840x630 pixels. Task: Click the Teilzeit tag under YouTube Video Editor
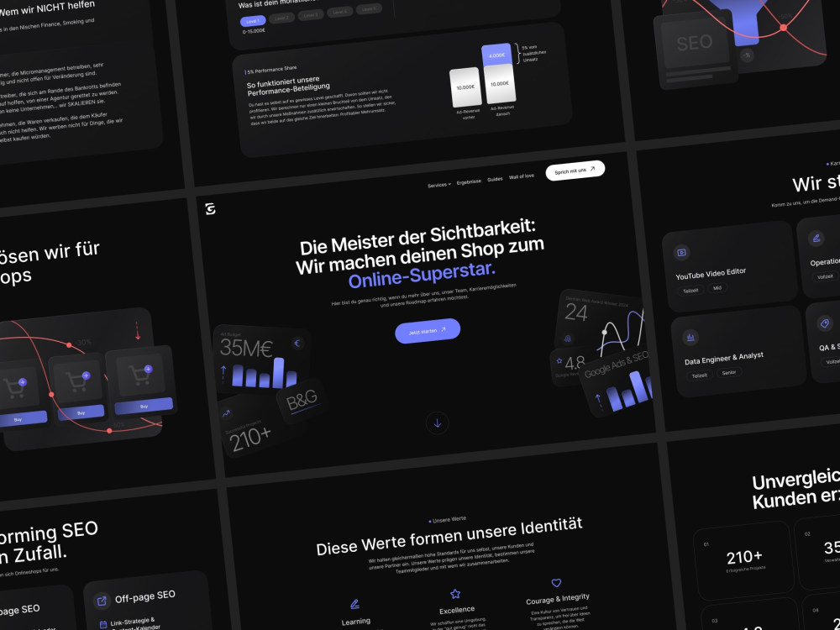point(691,291)
